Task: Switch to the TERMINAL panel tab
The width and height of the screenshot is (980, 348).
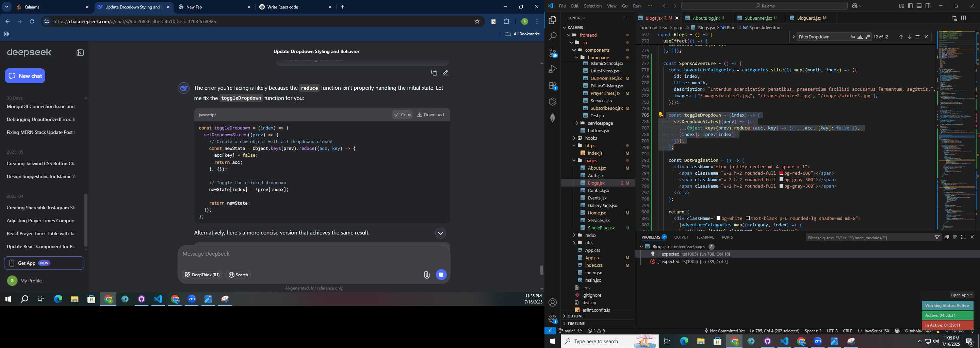Action: coord(705,238)
